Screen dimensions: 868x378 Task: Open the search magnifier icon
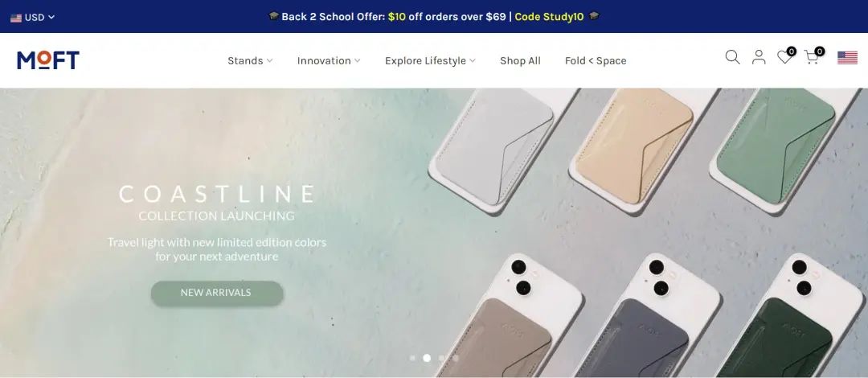[x=732, y=57]
